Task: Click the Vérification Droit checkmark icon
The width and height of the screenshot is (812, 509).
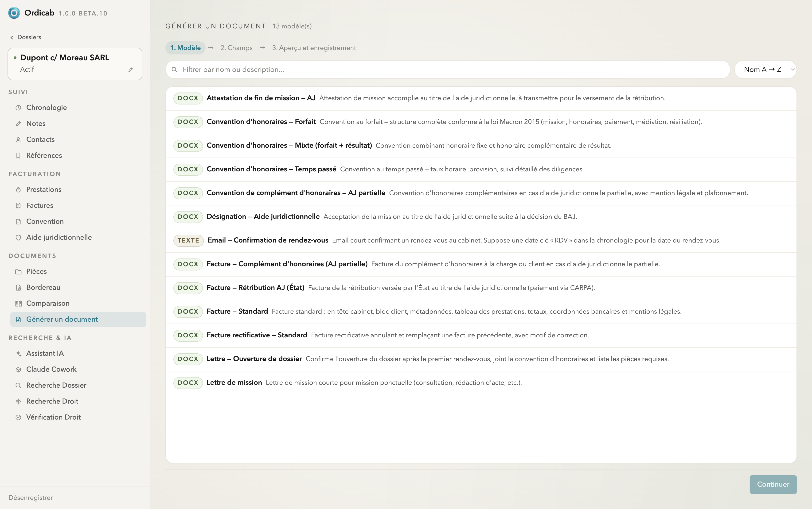Action: pos(19,417)
